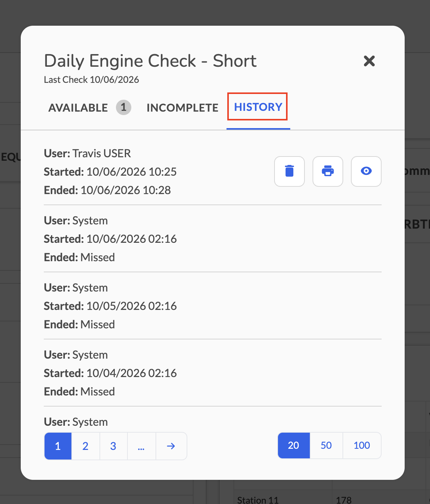Select the HISTORY tab
The height and width of the screenshot is (504, 430).
click(x=258, y=107)
